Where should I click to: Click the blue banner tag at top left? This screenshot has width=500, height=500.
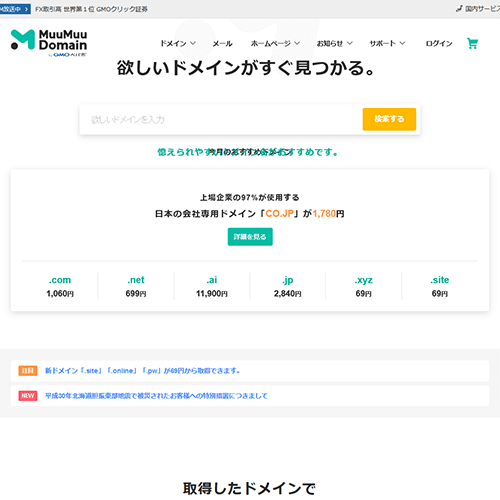pyautogui.click(x=15, y=9)
